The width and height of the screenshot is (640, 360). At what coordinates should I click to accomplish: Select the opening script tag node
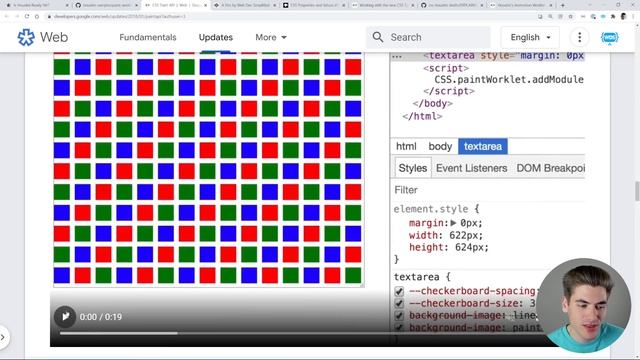[446, 68]
